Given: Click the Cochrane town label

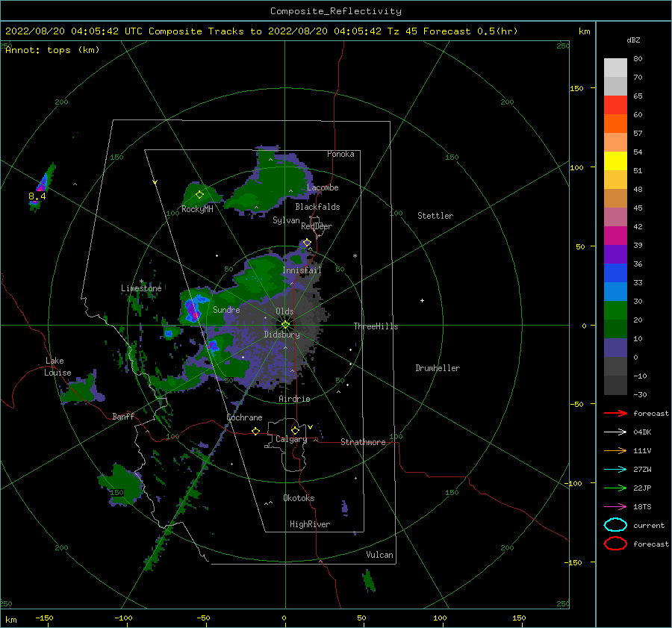Looking at the screenshot, I should pos(244,417).
